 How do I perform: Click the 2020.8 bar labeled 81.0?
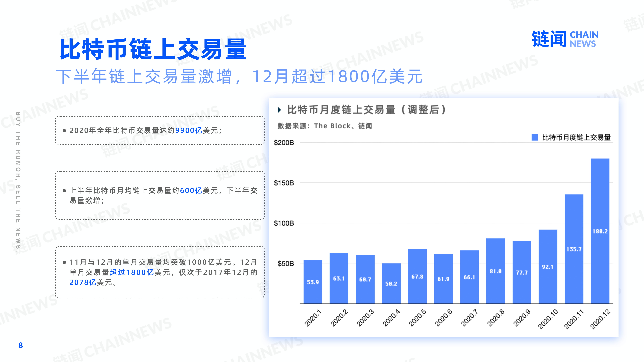[x=495, y=271]
